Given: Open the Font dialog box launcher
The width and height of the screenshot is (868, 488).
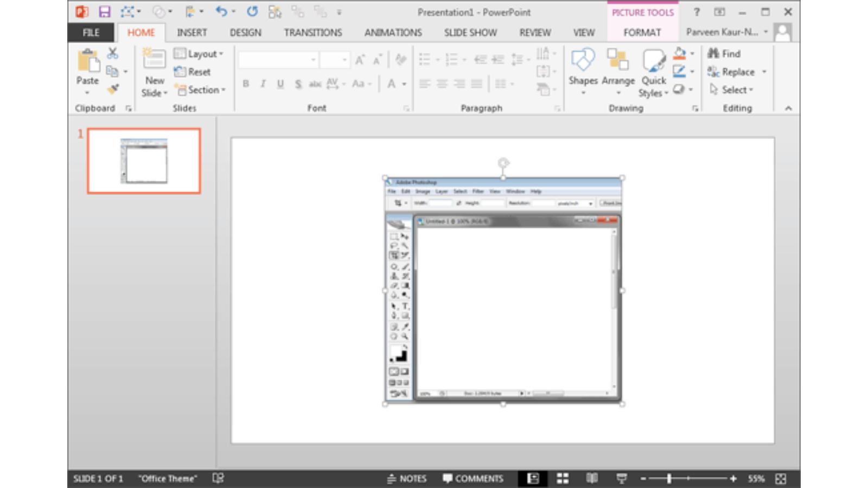Looking at the screenshot, I should click(x=406, y=109).
